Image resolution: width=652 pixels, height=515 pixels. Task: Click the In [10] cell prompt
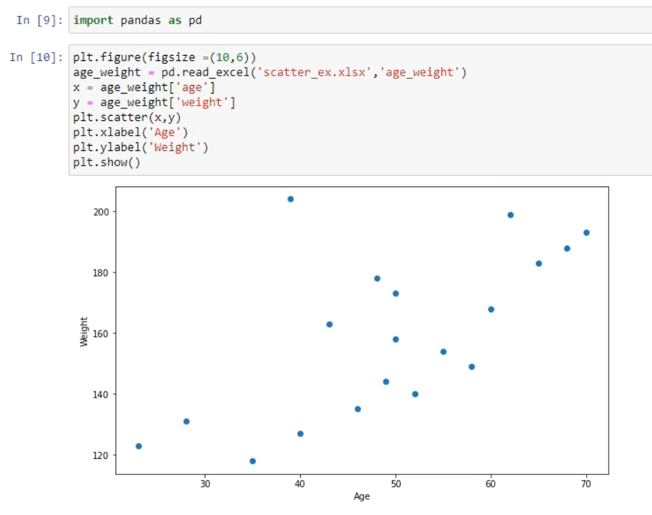point(35,57)
